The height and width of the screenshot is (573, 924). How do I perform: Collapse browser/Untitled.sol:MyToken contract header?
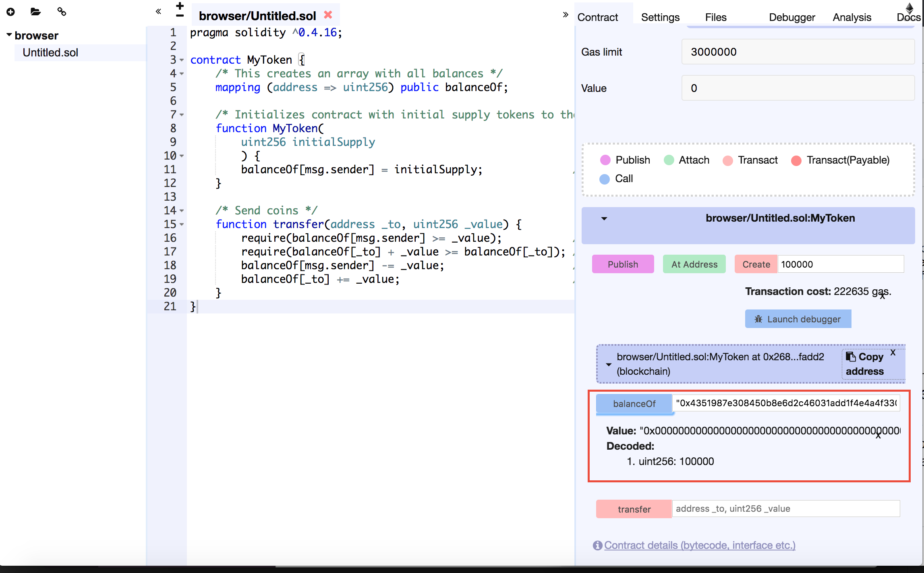click(x=604, y=219)
